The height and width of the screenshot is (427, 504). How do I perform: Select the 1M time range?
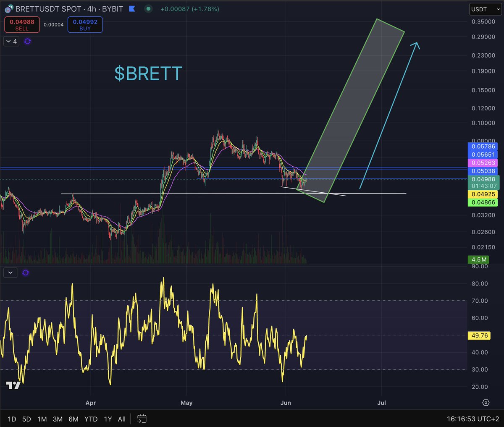(x=42, y=419)
